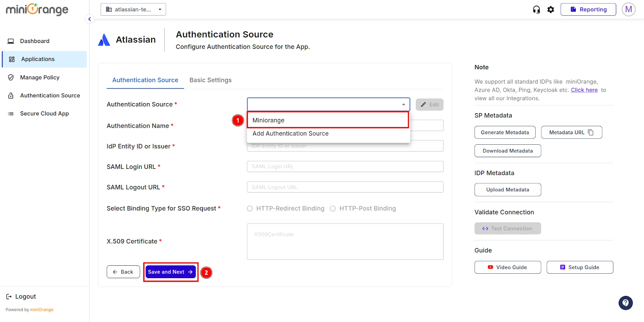Open settings gear icon in header

click(x=551, y=10)
